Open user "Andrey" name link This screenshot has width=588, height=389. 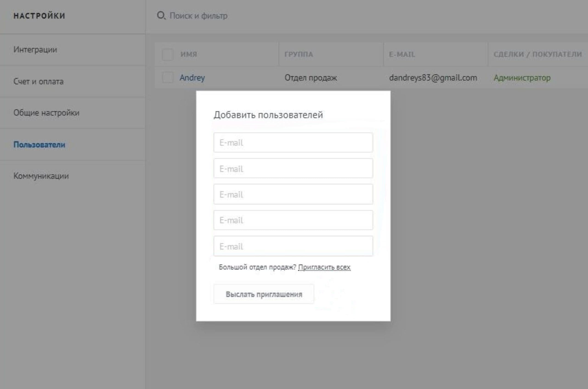(192, 78)
